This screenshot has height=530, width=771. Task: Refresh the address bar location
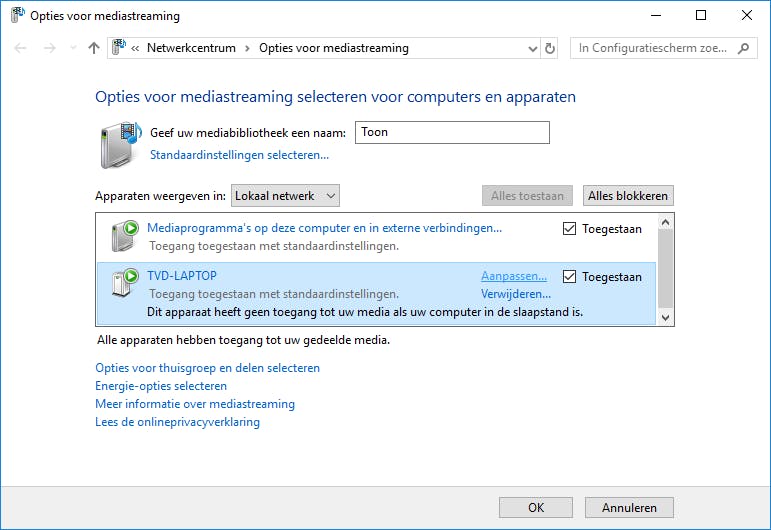[x=549, y=48]
